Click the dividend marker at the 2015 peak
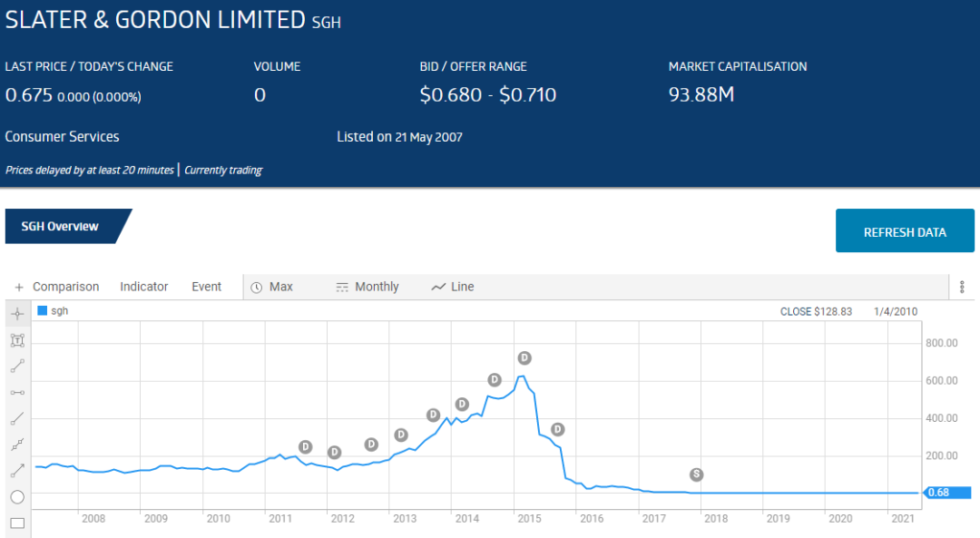 524,357
